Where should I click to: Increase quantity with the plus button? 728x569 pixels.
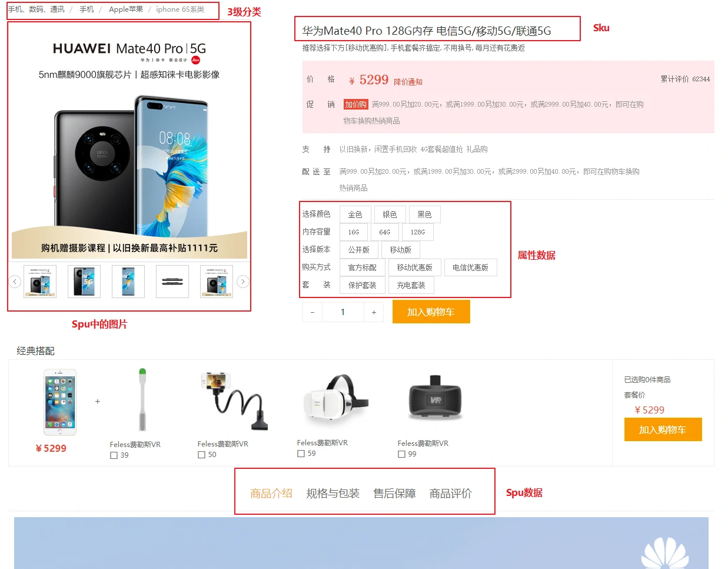pos(374,312)
